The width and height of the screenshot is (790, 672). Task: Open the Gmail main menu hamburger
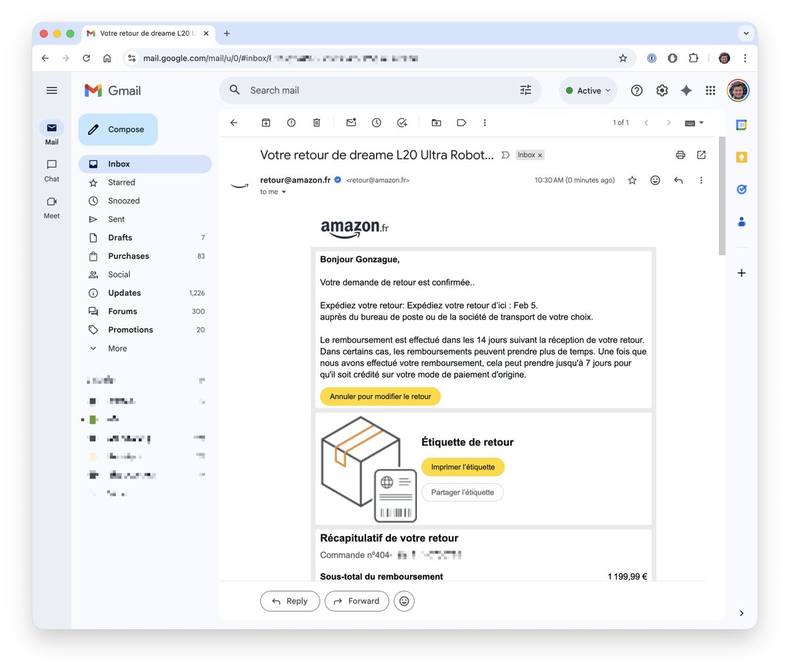click(52, 91)
